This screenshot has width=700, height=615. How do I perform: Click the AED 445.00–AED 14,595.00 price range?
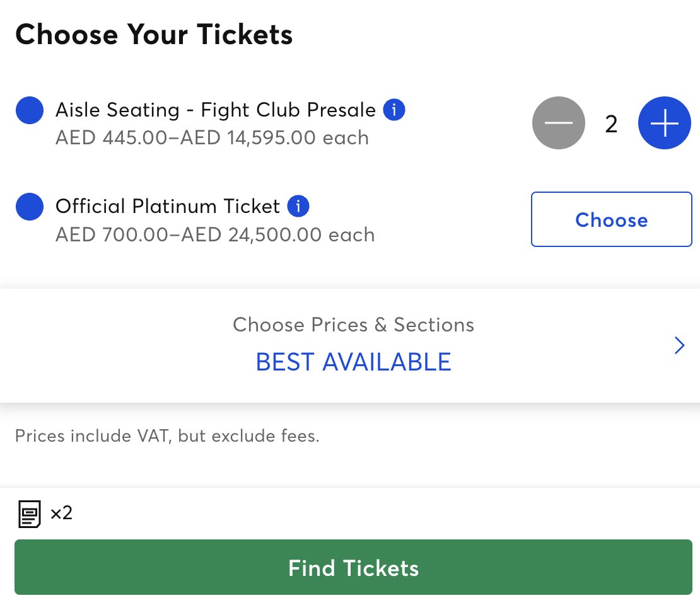point(212,137)
